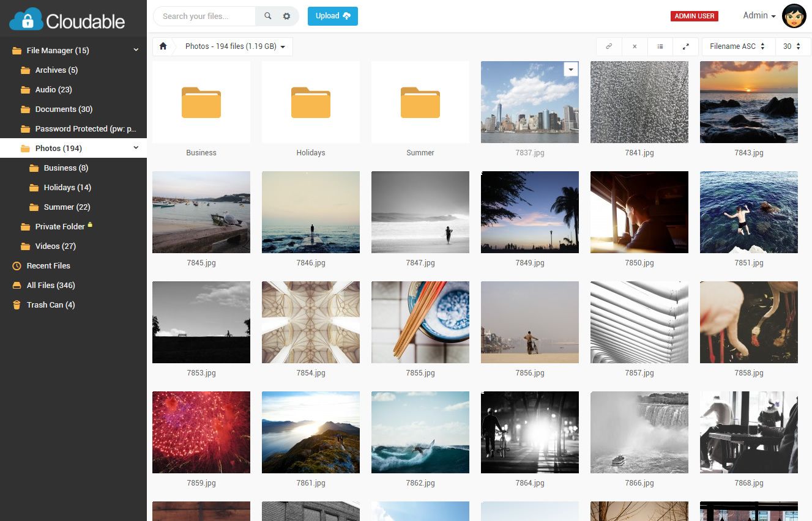Open the breadcrumb dropdown for Photos folder
812x521 pixels.
tap(281, 46)
